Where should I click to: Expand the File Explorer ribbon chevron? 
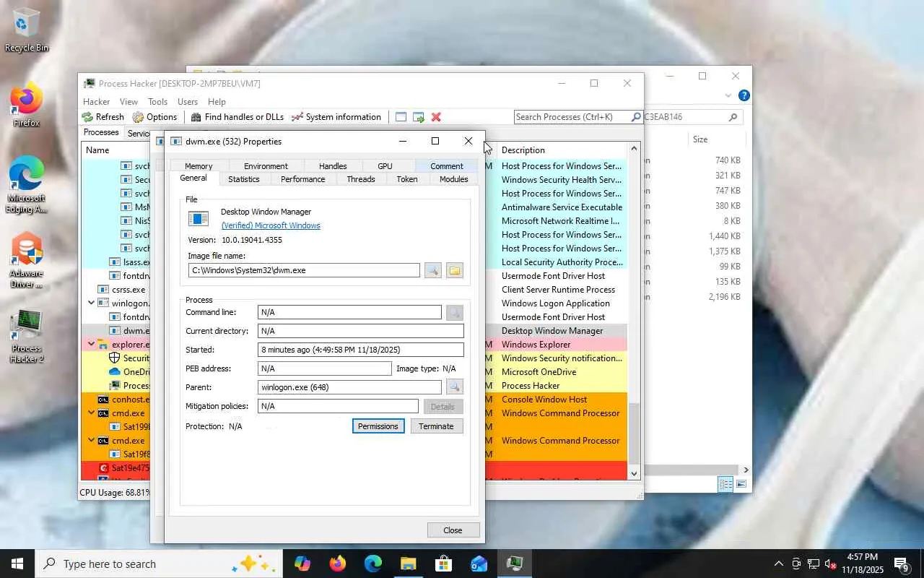click(x=728, y=95)
